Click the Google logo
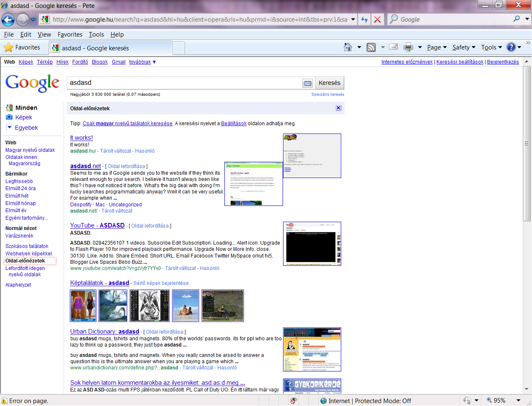The height and width of the screenshot is (406, 532). tap(32, 83)
